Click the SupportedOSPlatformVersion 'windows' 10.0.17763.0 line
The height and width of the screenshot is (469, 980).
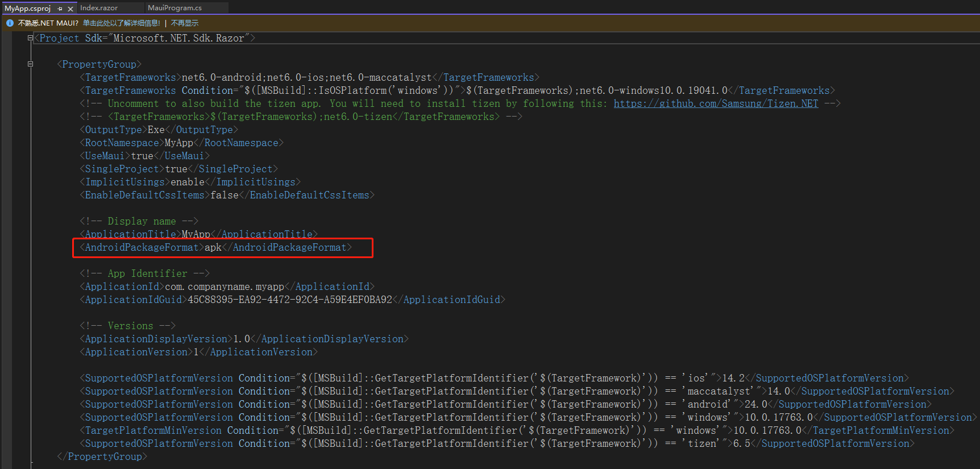529,417
